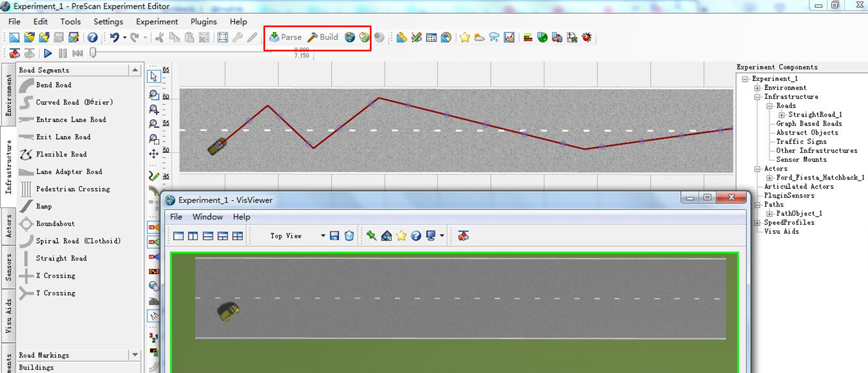Open the File menu in Experiment Editor
This screenshot has width=868, height=373.
coord(14,22)
